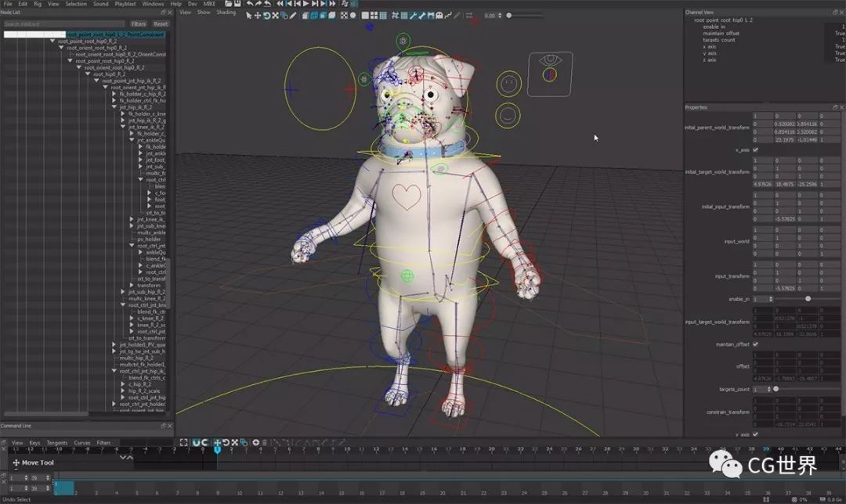Click the Filters button in Node List
Viewport: 846px width, 504px height.
(x=139, y=23)
